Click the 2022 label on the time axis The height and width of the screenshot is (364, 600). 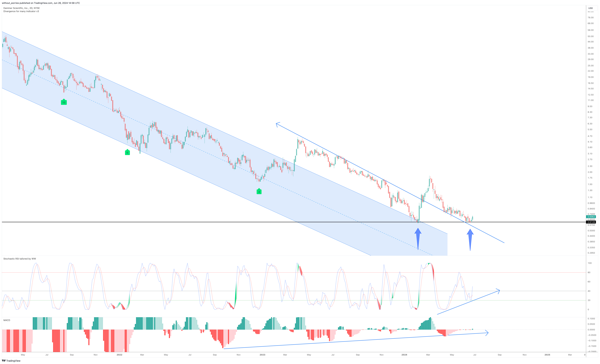(x=119, y=355)
